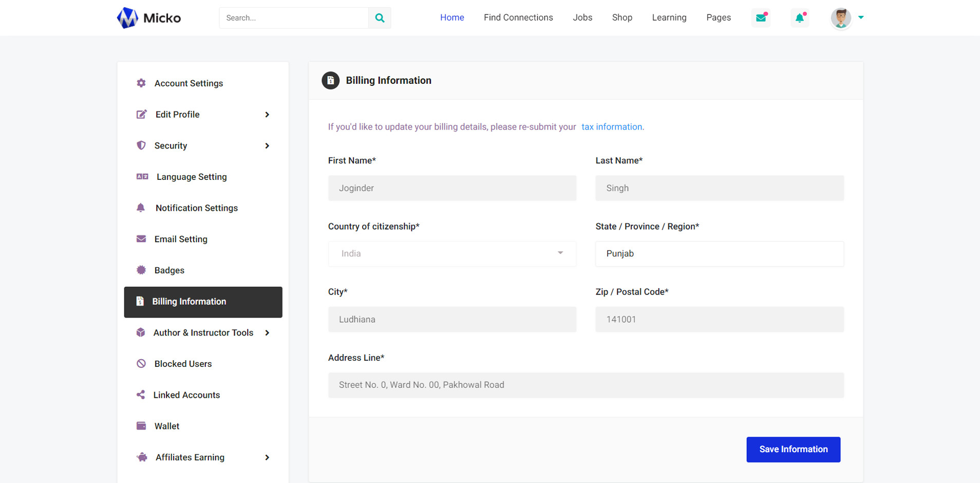Click the Linked Accounts share icon
The width and height of the screenshot is (980, 483).
tap(141, 395)
